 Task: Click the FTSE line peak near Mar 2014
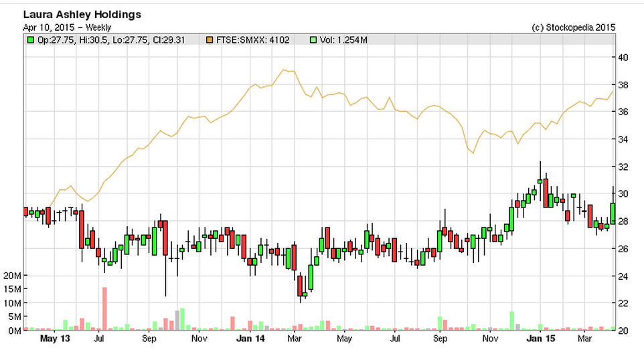tap(283, 70)
